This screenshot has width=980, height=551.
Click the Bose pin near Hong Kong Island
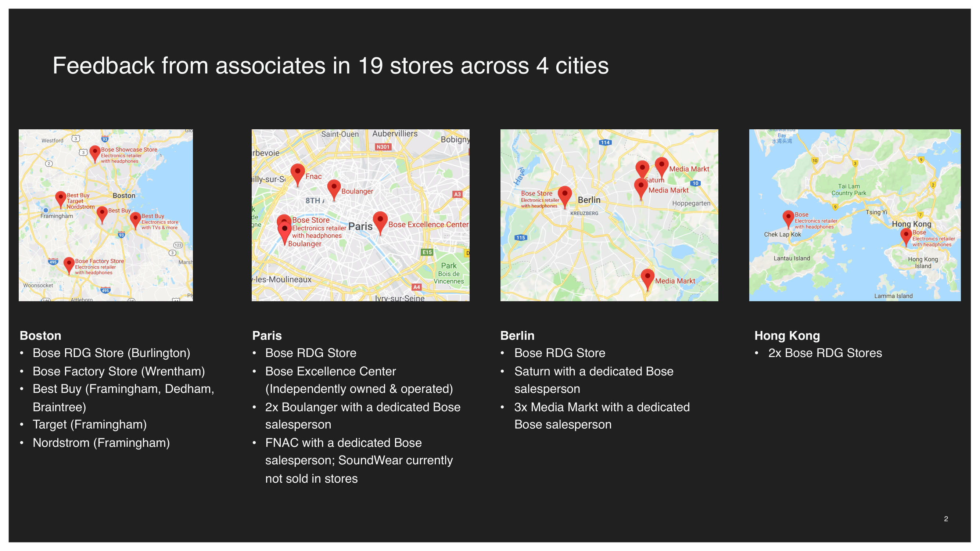906,237
